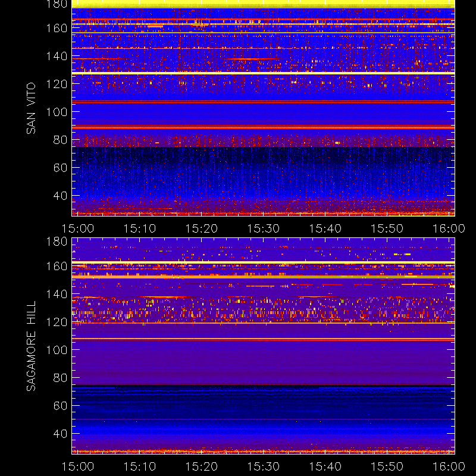The height and width of the screenshot is (476, 476).
Task: Click the SAN VITO axis label
Action: pos(31,108)
